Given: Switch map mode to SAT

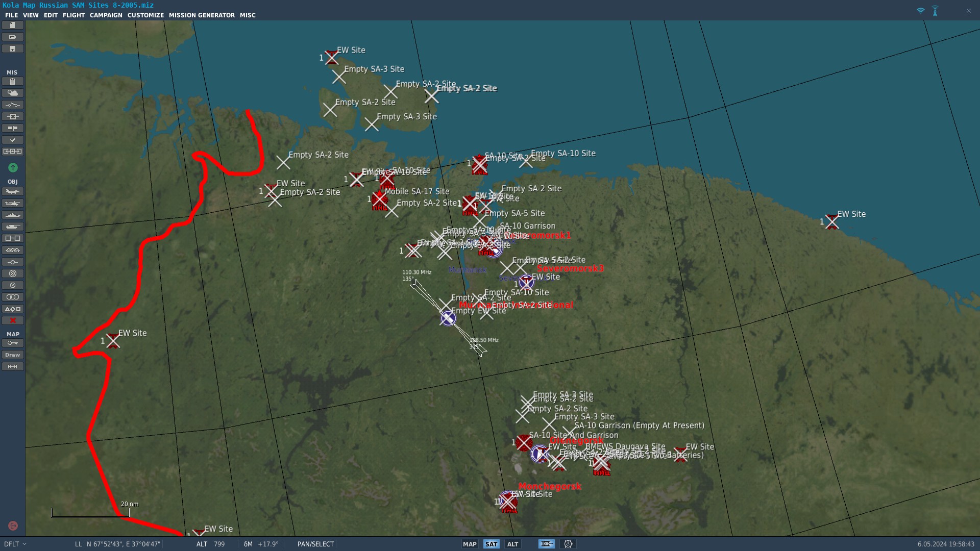Looking at the screenshot, I should [491, 544].
